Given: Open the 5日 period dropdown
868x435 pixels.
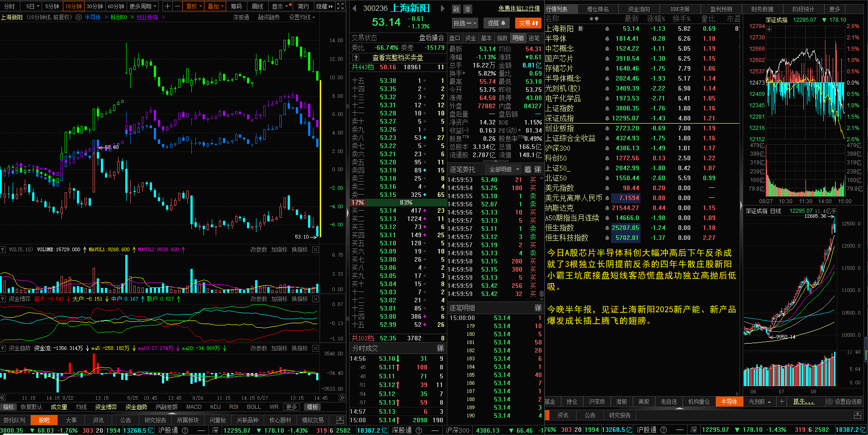Looking at the screenshot, I should (33, 6).
